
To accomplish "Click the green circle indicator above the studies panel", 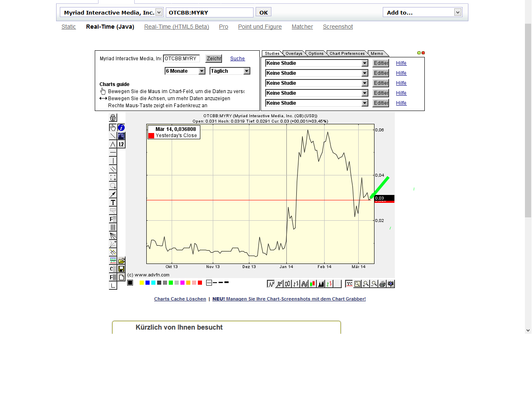I will (419, 53).
